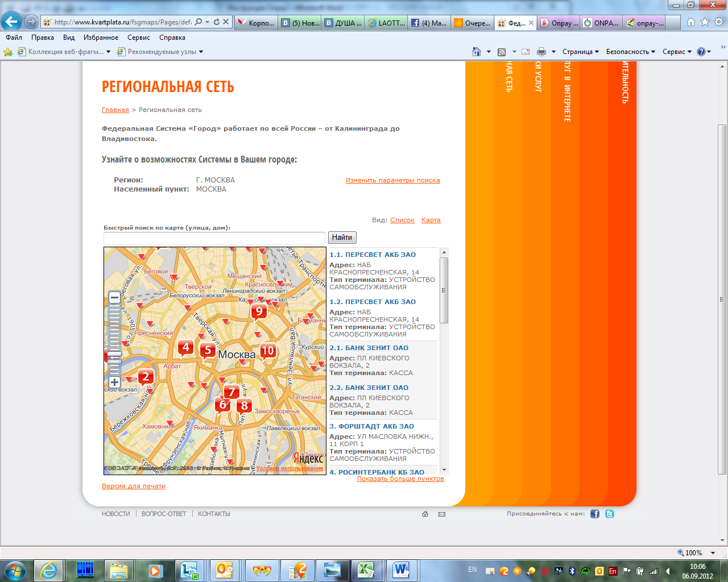Open the Сервис dropdown in command bar
728x582 pixels.
677,52
